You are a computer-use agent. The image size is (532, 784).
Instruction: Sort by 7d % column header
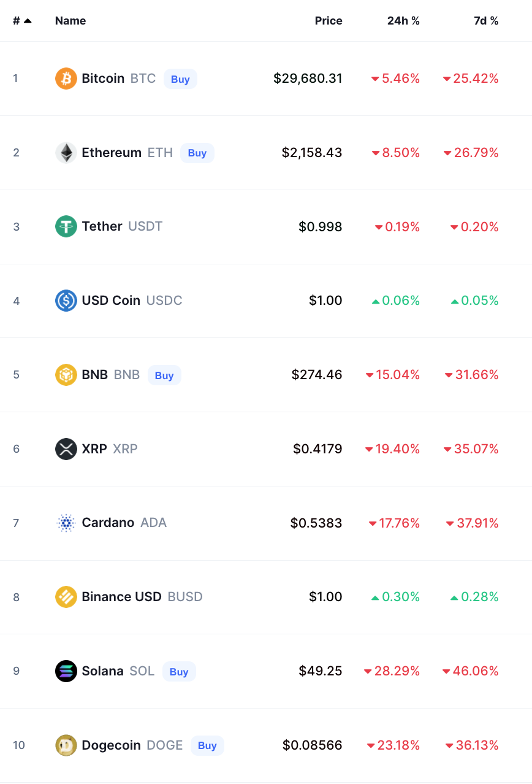[x=486, y=21]
